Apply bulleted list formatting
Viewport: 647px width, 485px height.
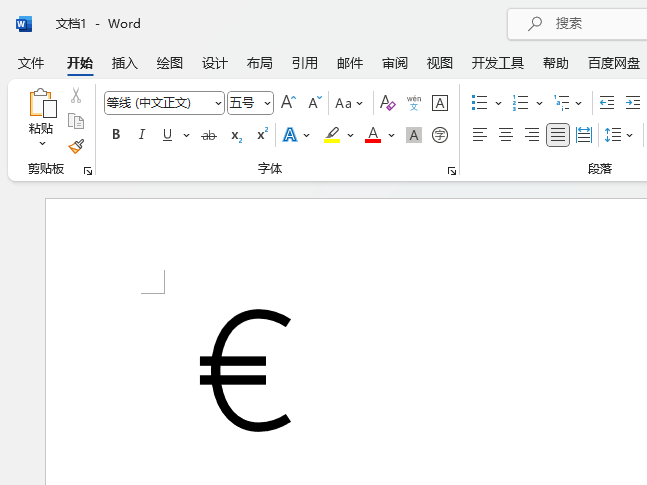[479, 102]
